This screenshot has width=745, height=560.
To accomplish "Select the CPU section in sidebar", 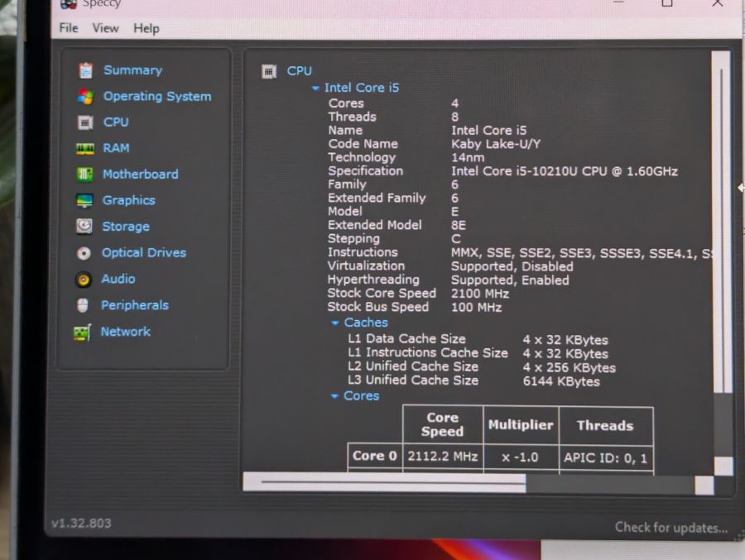I will (x=116, y=122).
